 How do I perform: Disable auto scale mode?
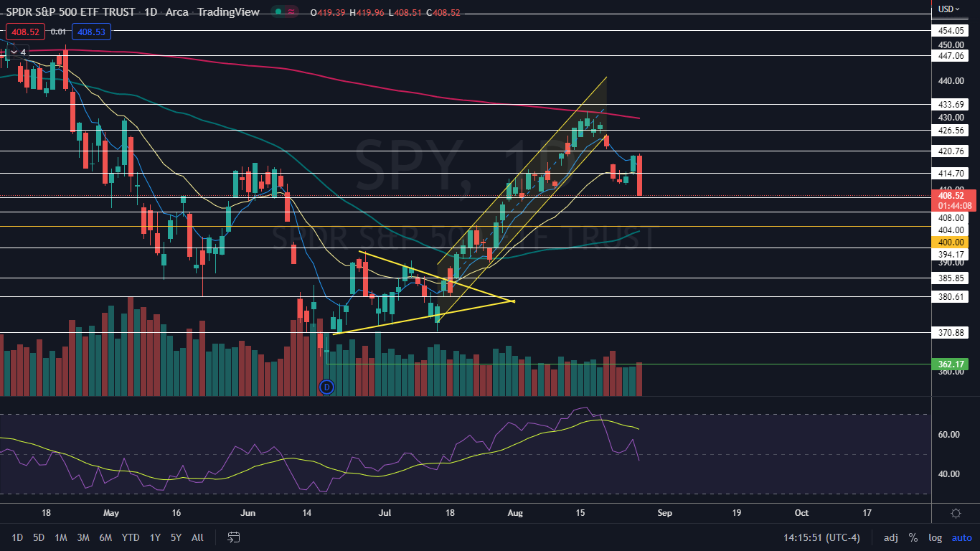pyautogui.click(x=961, y=537)
